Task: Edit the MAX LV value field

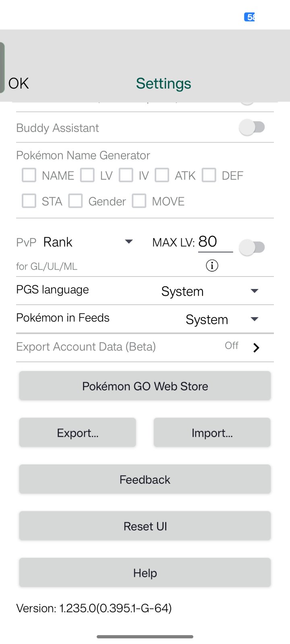Action: 215,242
